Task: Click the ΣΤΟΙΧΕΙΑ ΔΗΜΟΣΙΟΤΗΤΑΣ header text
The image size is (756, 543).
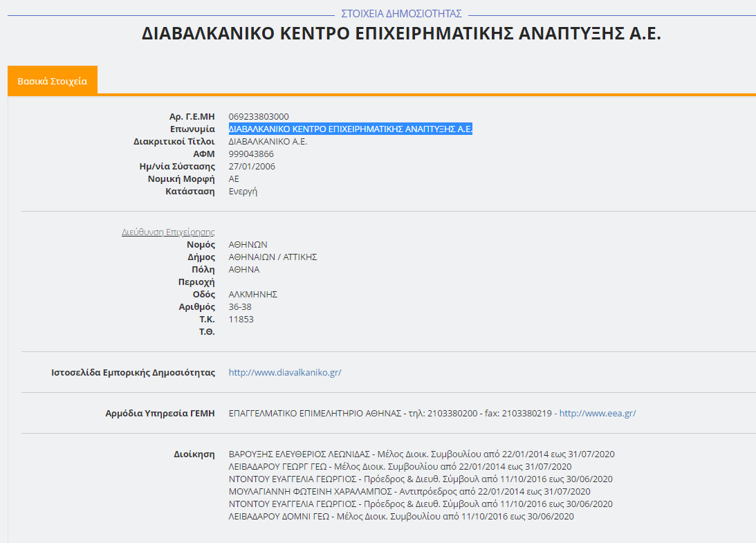Action: click(402, 14)
